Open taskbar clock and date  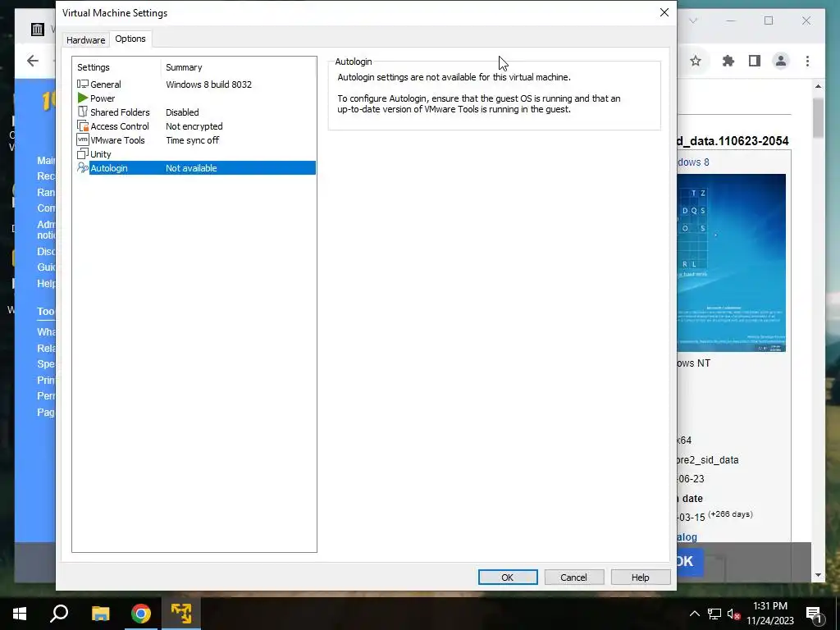point(769,614)
